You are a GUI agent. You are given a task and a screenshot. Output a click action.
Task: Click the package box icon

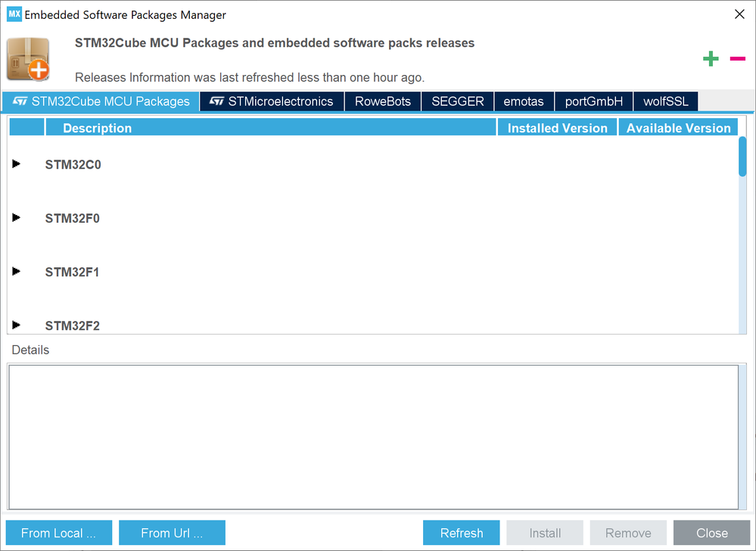(x=28, y=59)
